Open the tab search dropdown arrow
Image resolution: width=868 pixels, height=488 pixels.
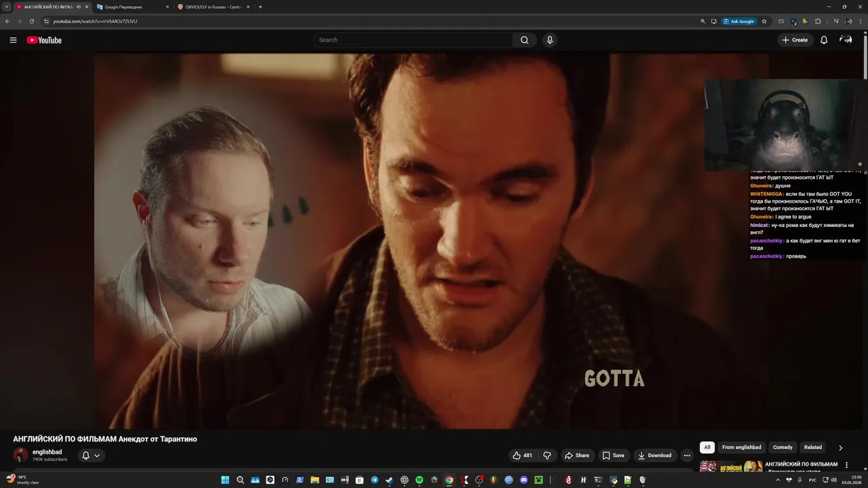[x=7, y=7]
